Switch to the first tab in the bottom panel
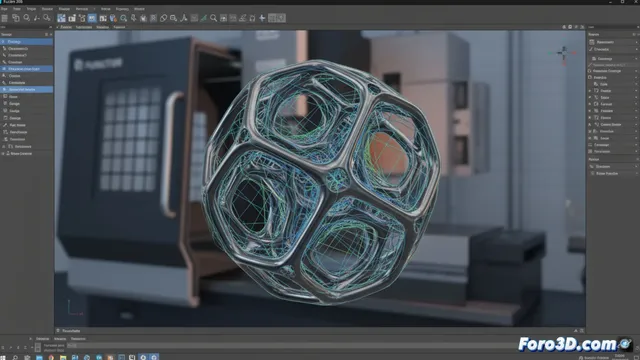This screenshot has height=360, width=640. point(42,338)
